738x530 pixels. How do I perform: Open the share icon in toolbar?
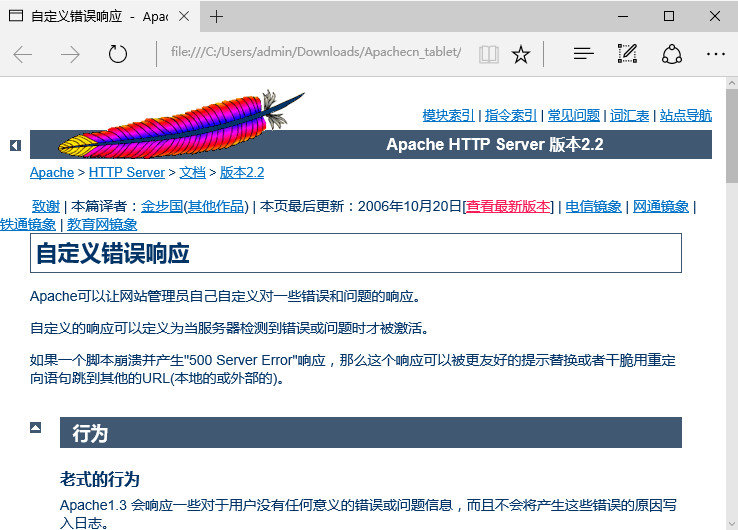point(672,54)
